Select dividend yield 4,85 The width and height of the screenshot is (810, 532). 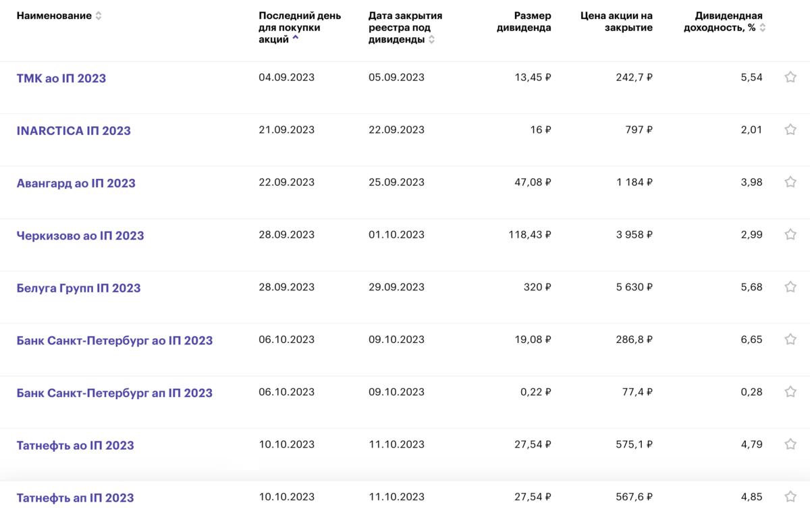[x=751, y=497]
